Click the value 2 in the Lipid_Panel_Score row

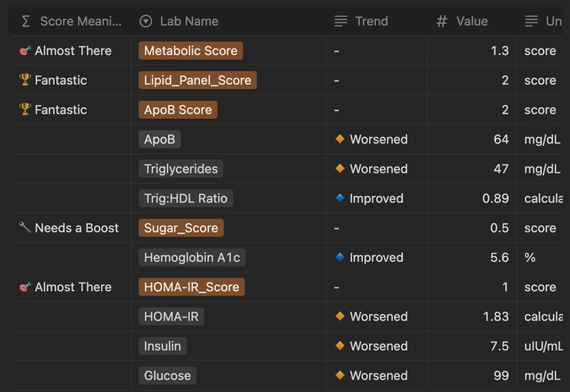505,80
